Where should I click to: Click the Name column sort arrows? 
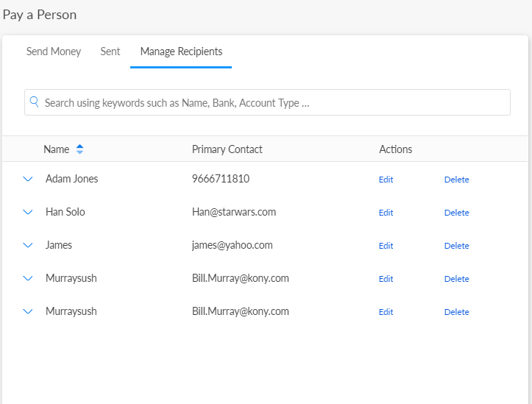[x=79, y=149]
